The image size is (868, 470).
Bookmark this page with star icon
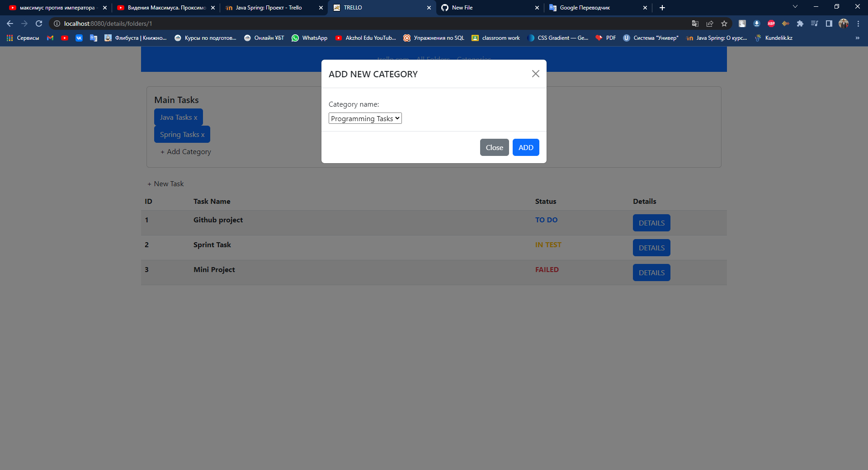click(724, 23)
